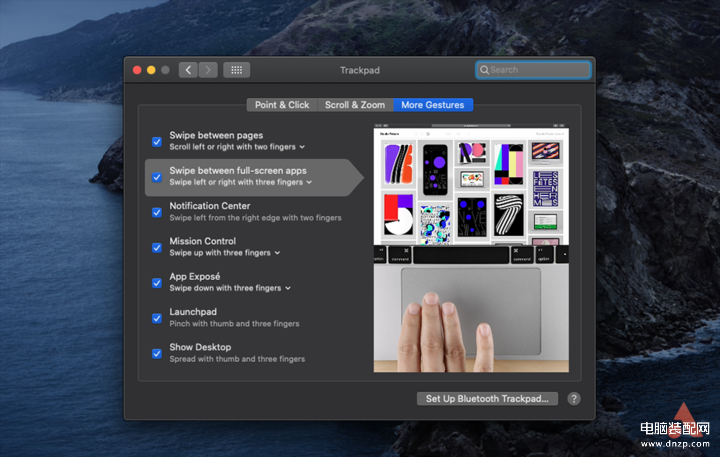
Task: Go forward with the right arrow button
Action: tap(208, 70)
